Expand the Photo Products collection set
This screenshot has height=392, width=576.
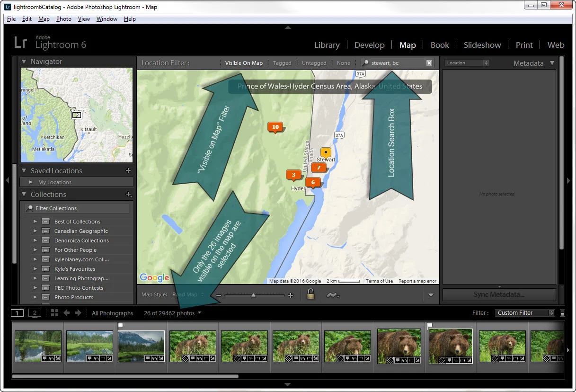coord(35,297)
